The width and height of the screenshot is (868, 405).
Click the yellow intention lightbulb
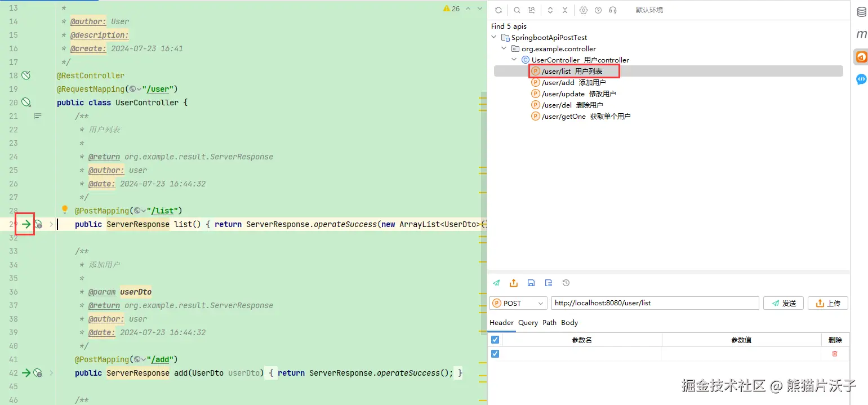[65, 210]
